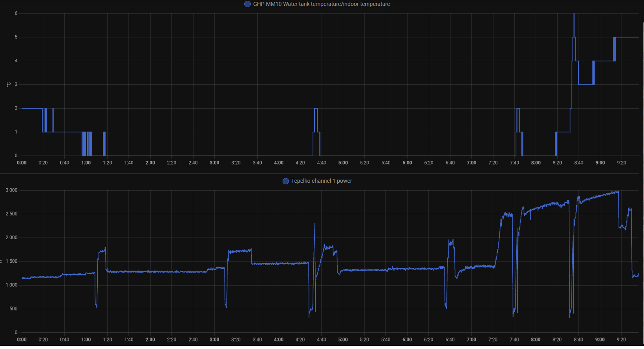The width and height of the screenshot is (644, 349).
Task: Click the 500 label on the power chart y-axis
Action: tap(13, 309)
